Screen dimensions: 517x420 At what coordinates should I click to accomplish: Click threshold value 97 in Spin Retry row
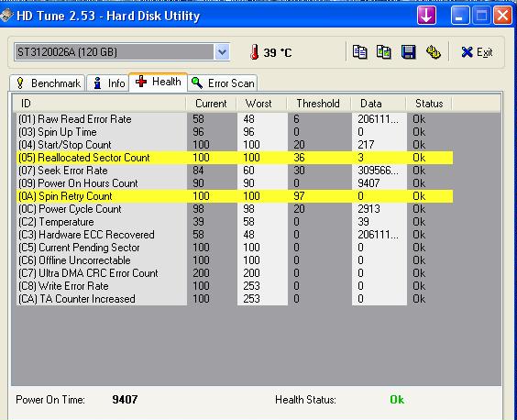coord(299,196)
